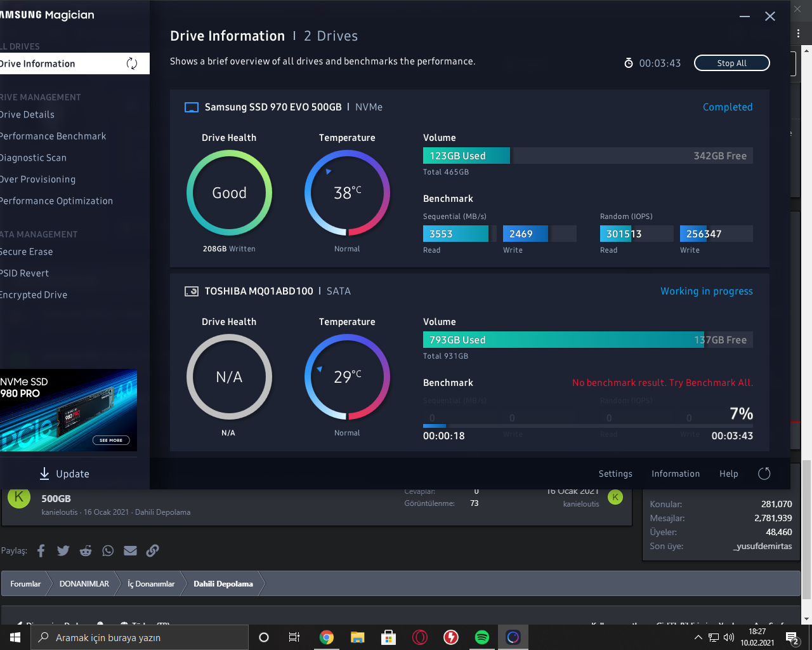The width and height of the screenshot is (812, 650).
Task: Click Dahili Depolama breadcrumb
Action: [223, 583]
